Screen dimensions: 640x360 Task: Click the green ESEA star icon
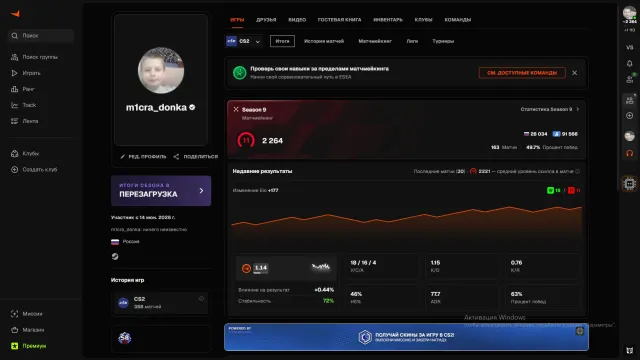(x=240, y=73)
